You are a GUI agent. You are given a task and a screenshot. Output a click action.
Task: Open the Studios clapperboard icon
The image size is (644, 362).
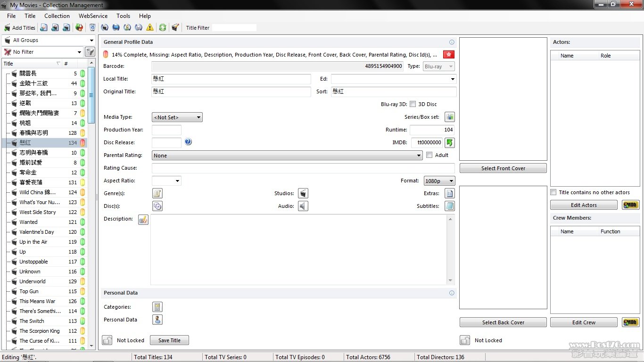(x=303, y=193)
